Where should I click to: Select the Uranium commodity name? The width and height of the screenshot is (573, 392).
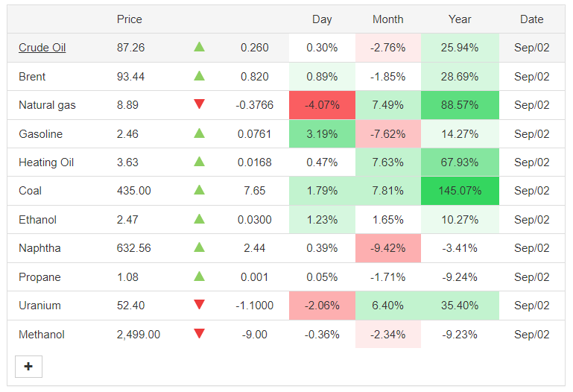(x=39, y=306)
